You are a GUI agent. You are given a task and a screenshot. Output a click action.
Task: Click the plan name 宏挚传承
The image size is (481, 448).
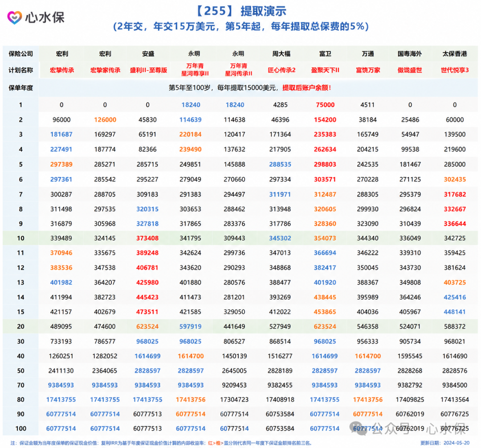[x=62, y=70]
